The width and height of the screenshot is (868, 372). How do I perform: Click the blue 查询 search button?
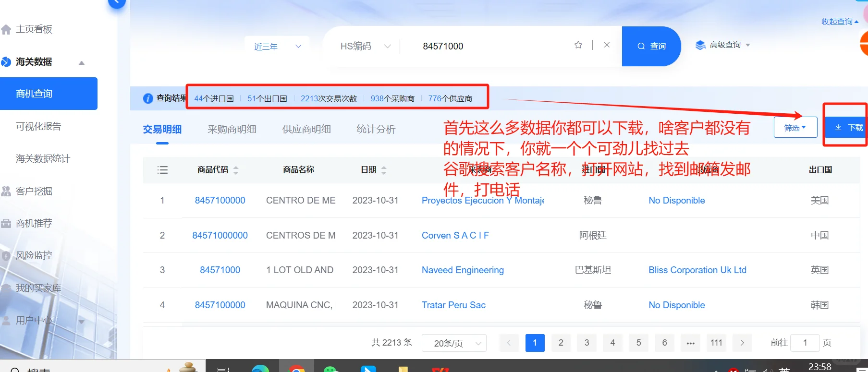tap(651, 46)
